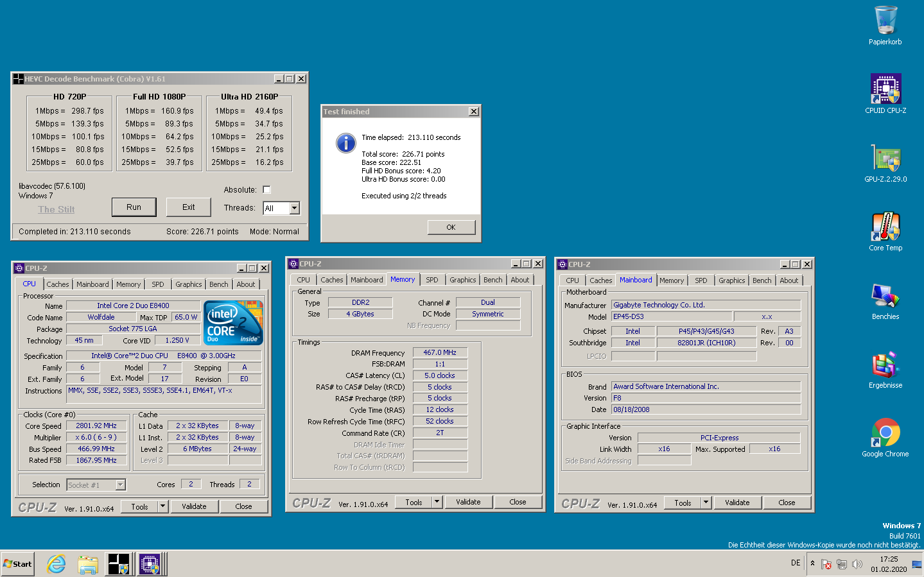Image resolution: width=924 pixels, height=577 pixels.
Task: Open the Threads dropdown set to All
Action: 281,208
